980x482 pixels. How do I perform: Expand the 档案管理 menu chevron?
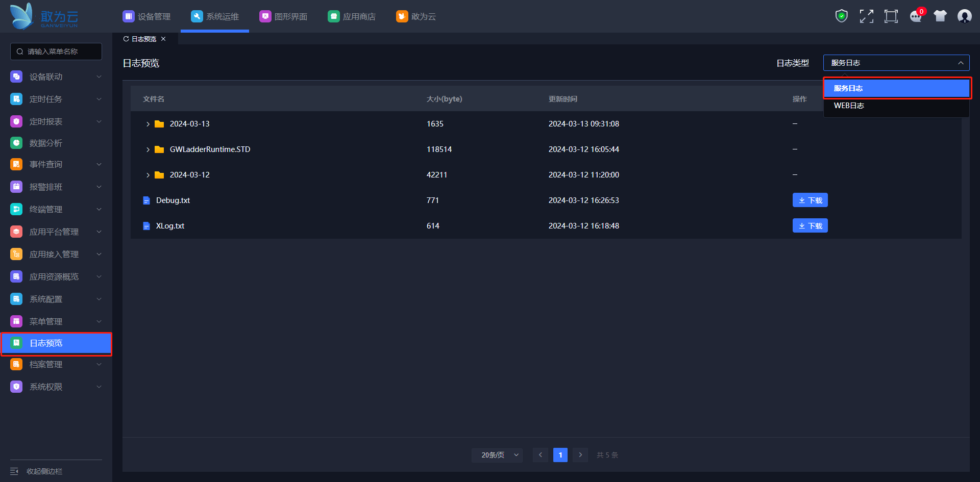(99, 364)
